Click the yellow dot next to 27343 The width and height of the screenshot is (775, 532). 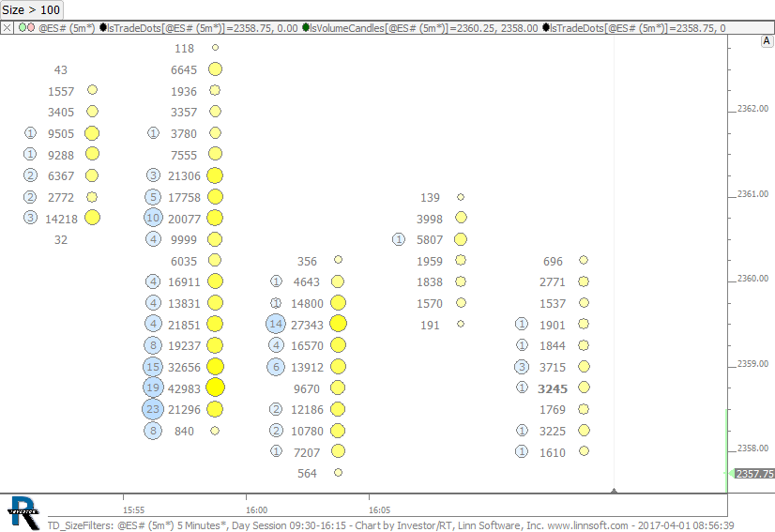click(x=338, y=324)
